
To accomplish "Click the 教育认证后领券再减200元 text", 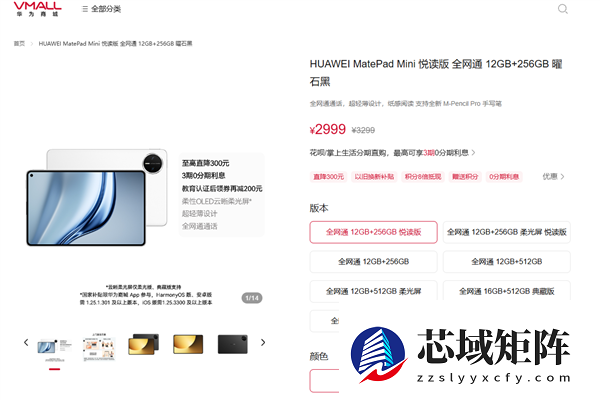I will 222,188.
